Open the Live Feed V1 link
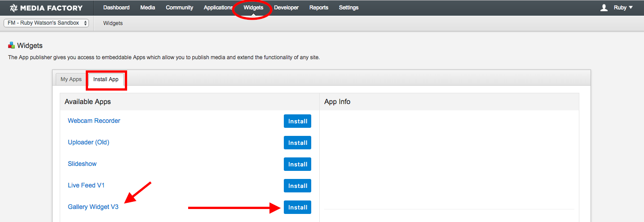This screenshot has width=644, height=222. tap(86, 185)
